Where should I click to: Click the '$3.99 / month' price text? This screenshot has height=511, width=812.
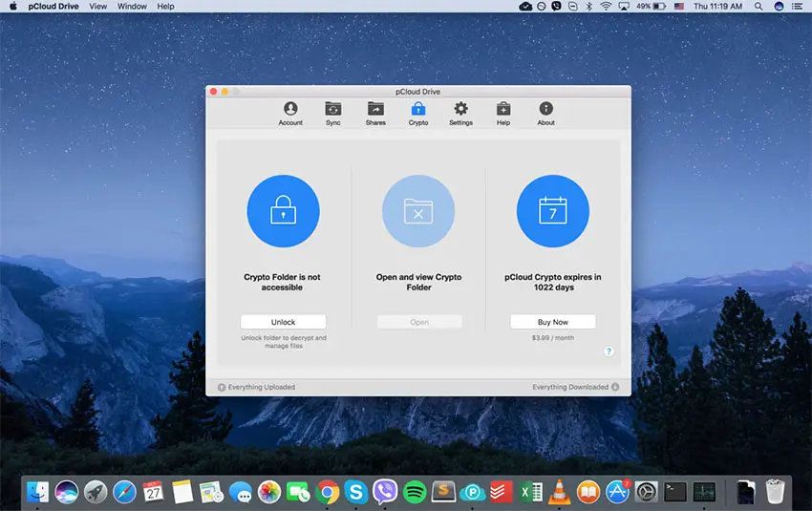(x=552, y=337)
